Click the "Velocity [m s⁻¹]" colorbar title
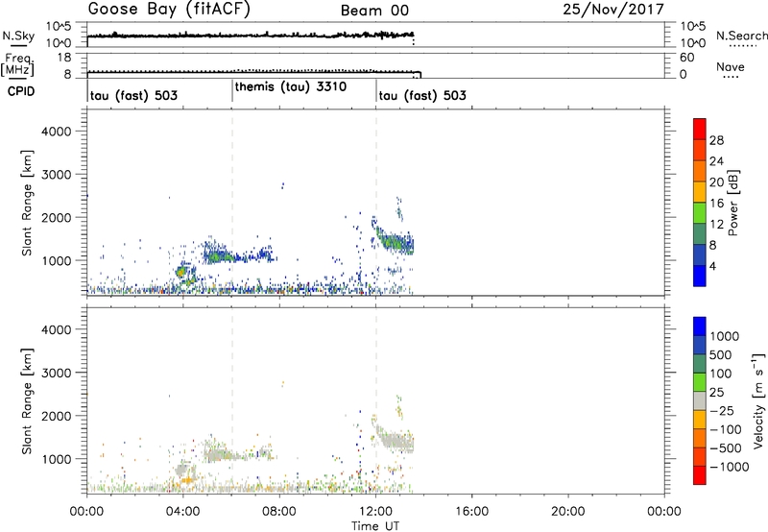The width and height of the screenshot is (768, 532). pos(758,400)
